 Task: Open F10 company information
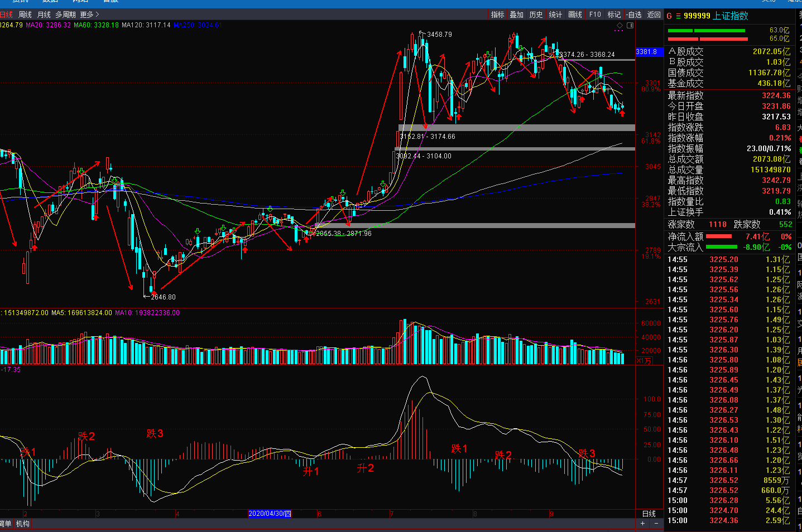coord(595,14)
